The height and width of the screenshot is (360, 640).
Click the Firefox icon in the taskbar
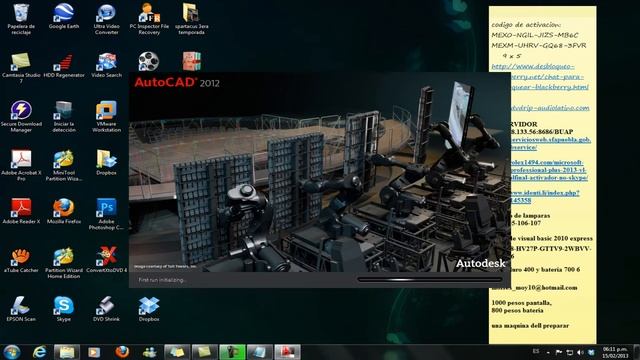[122, 352]
